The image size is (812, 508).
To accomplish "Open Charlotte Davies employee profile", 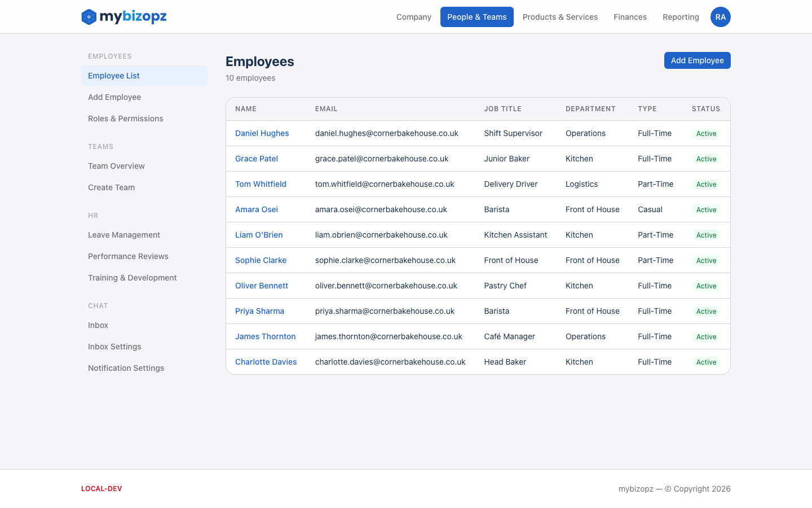I will coord(266,362).
